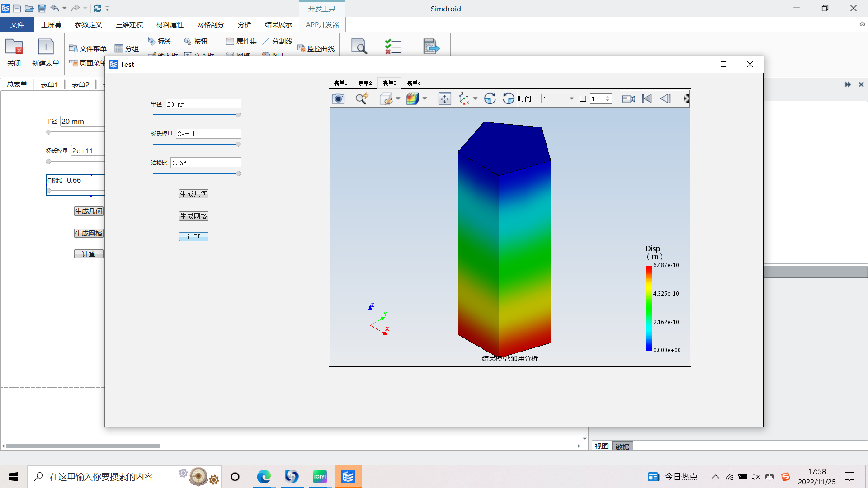Click the preview magnifier ribbon icon
868x488 pixels.
(359, 46)
